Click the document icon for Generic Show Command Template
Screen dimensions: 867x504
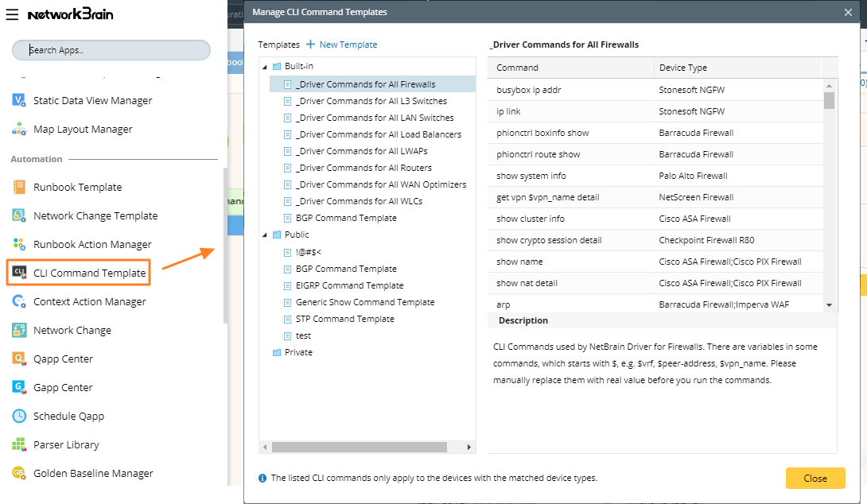[x=287, y=303]
